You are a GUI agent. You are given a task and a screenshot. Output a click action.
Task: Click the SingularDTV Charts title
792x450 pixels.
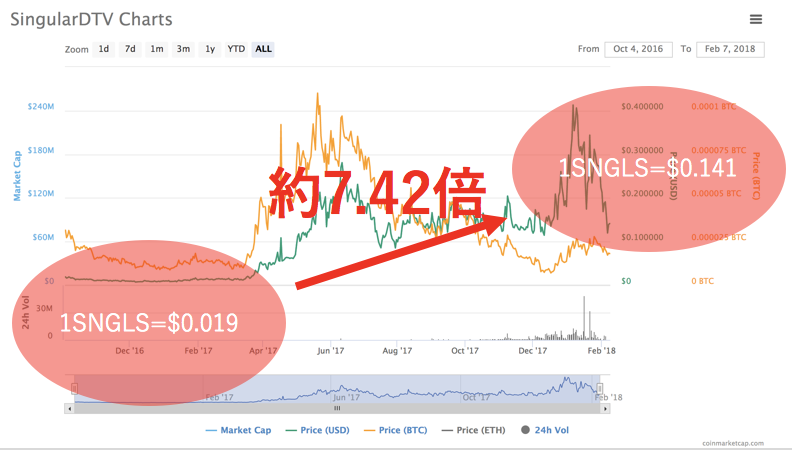[91, 19]
